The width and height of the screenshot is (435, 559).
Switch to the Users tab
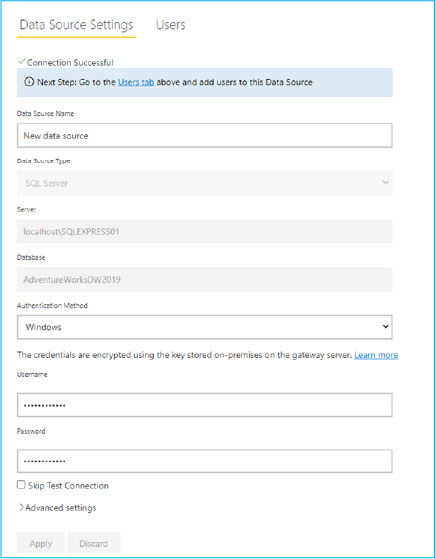click(x=170, y=25)
